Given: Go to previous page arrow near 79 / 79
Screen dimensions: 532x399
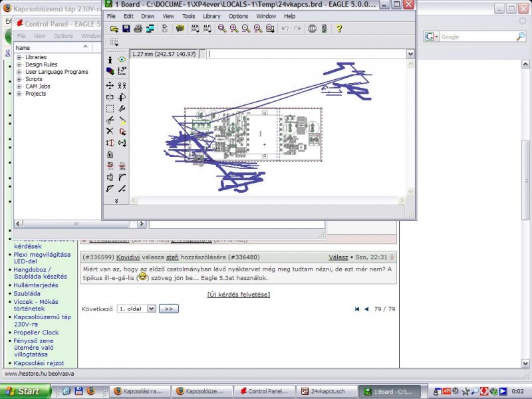Looking at the screenshot, I should click(x=366, y=309).
